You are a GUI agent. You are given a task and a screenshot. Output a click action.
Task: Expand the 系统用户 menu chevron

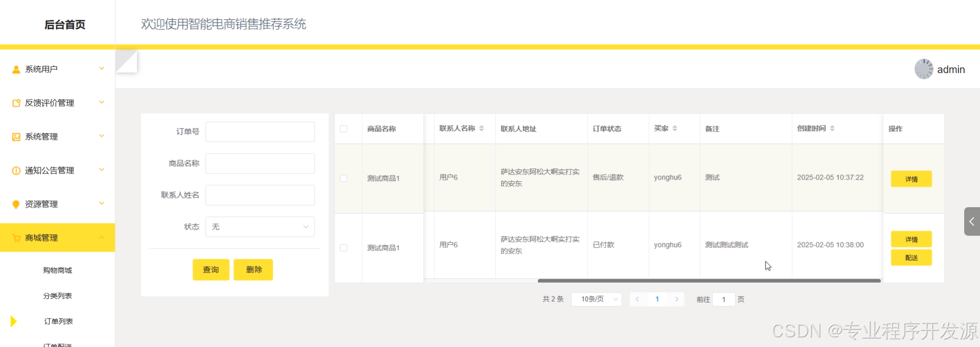tap(102, 68)
